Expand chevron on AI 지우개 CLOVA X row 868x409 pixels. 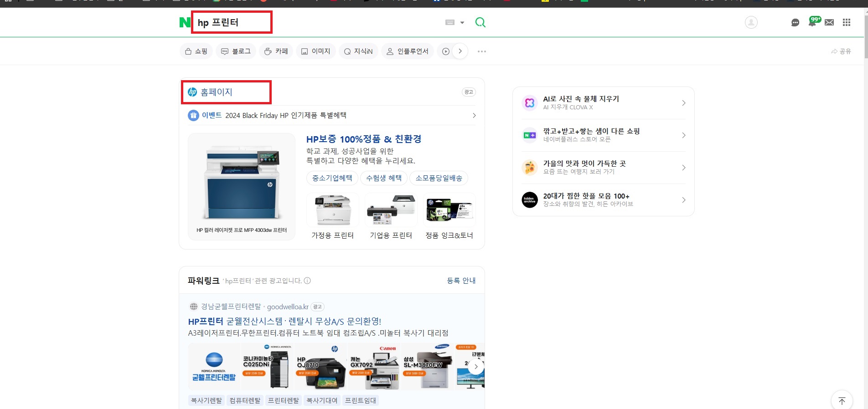(x=683, y=103)
